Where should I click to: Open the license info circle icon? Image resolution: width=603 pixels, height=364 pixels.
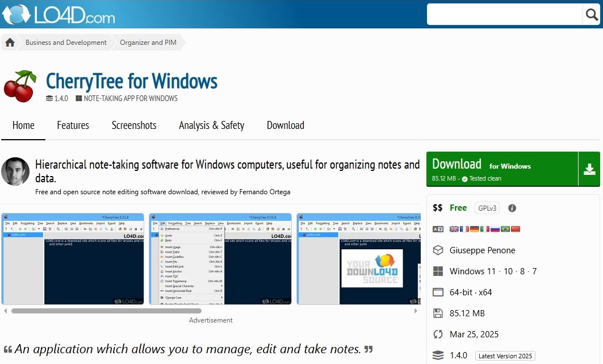click(x=512, y=208)
